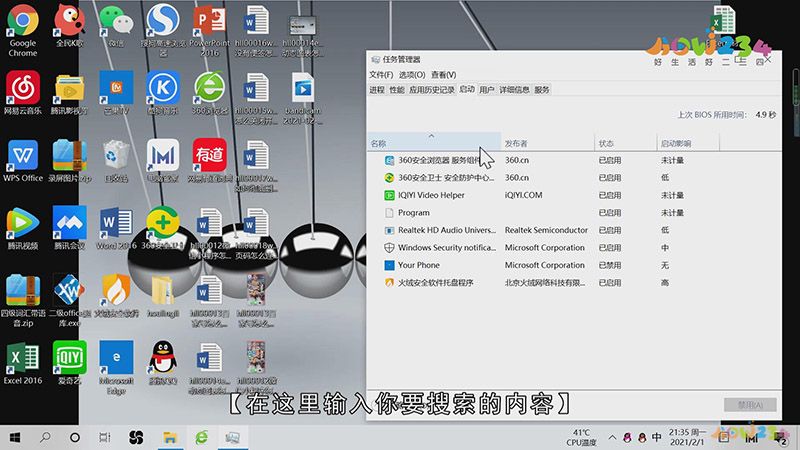This screenshot has width=800, height=450.
Task: Switch to the 应用历史记录 tab
Action: point(432,90)
